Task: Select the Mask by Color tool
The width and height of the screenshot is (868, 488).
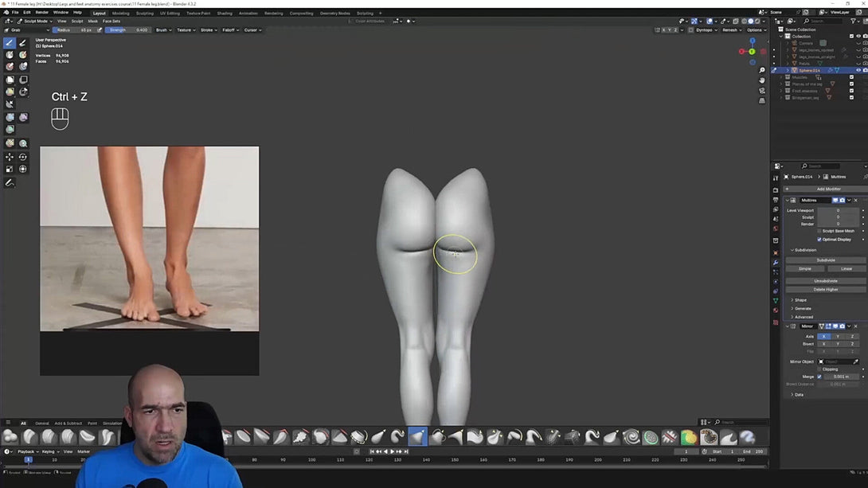Action: coord(23,143)
